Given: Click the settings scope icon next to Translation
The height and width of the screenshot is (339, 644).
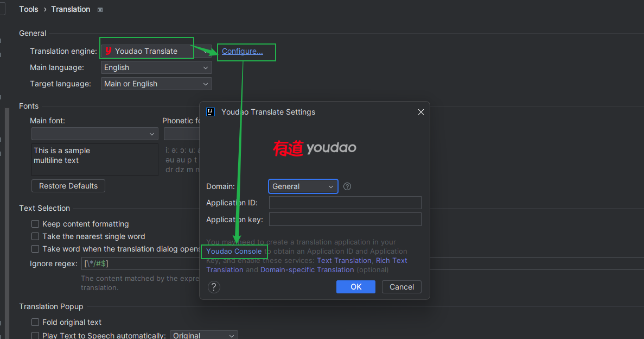Looking at the screenshot, I should tap(100, 9).
